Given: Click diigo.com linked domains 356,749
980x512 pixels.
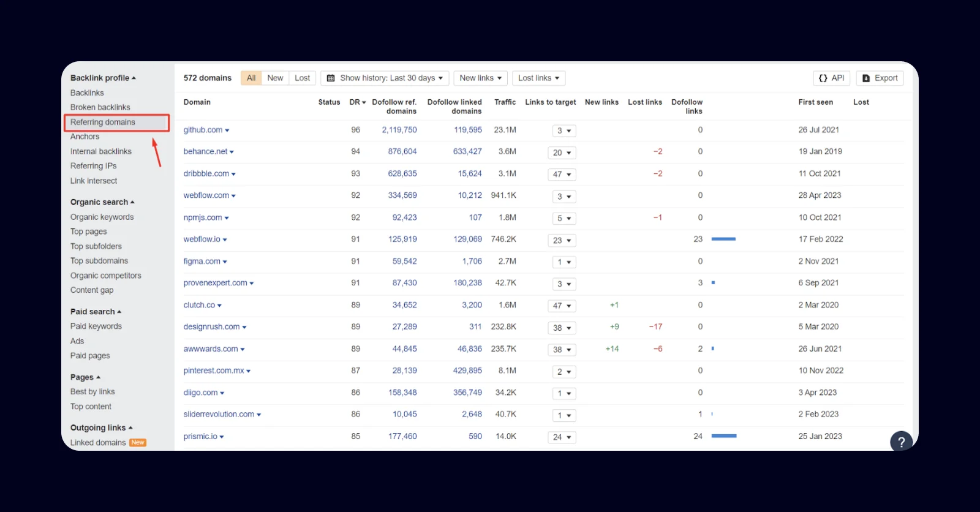Looking at the screenshot, I should coord(467,393).
